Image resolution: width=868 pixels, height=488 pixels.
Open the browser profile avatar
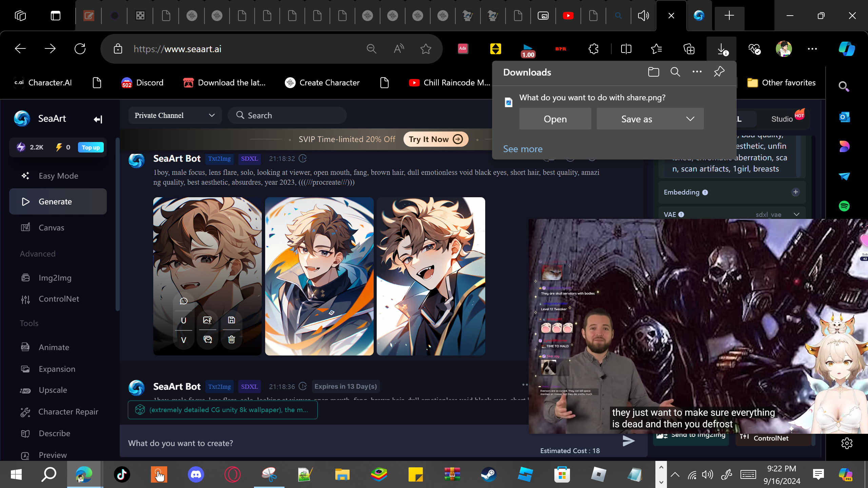784,49
